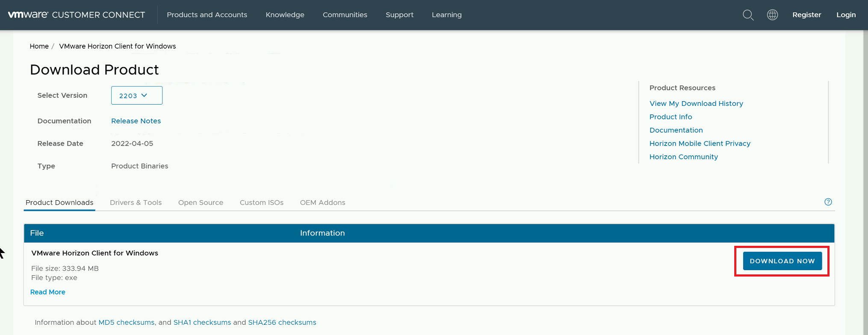Open the Release Notes link
This screenshot has height=335, width=868.
tap(136, 121)
